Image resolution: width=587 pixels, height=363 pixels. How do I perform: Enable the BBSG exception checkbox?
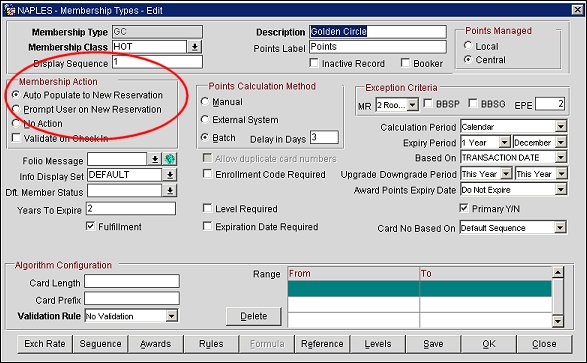pos(473,103)
